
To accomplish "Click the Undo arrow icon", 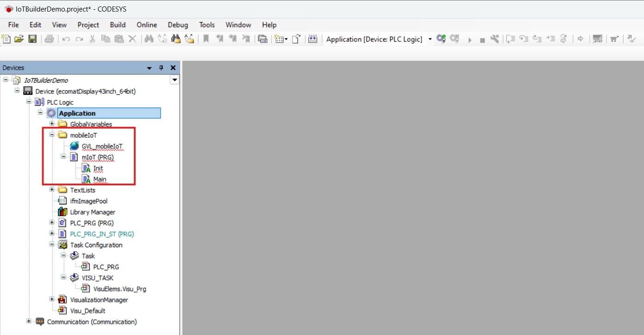I will [x=66, y=39].
